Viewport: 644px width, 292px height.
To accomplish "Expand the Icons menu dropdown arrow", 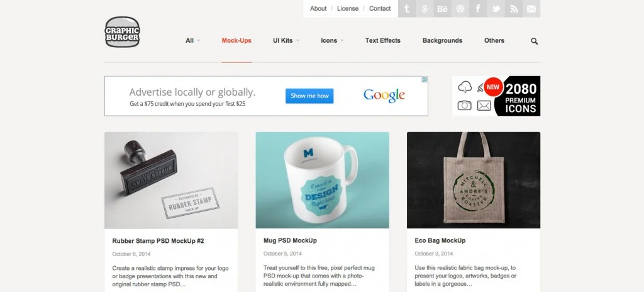I will [x=342, y=41].
